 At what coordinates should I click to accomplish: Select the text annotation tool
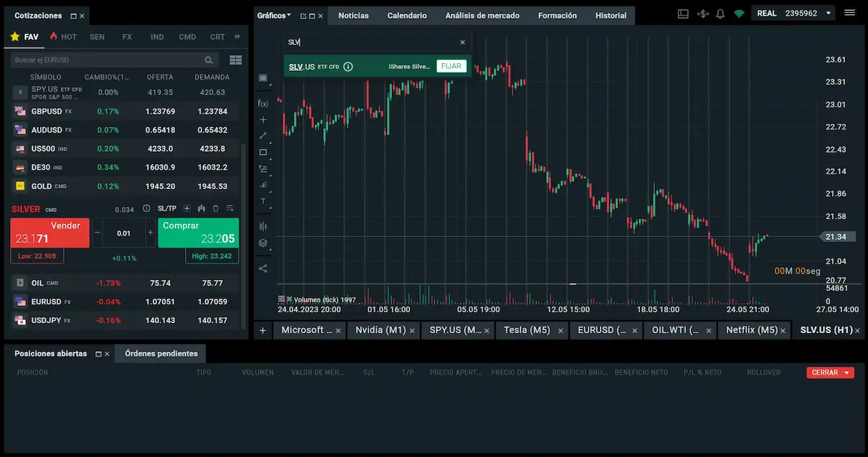pyautogui.click(x=263, y=201)
